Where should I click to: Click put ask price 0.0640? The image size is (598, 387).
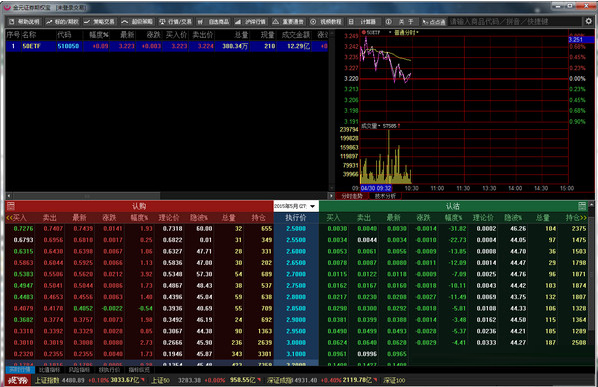(x=367, y=342)
